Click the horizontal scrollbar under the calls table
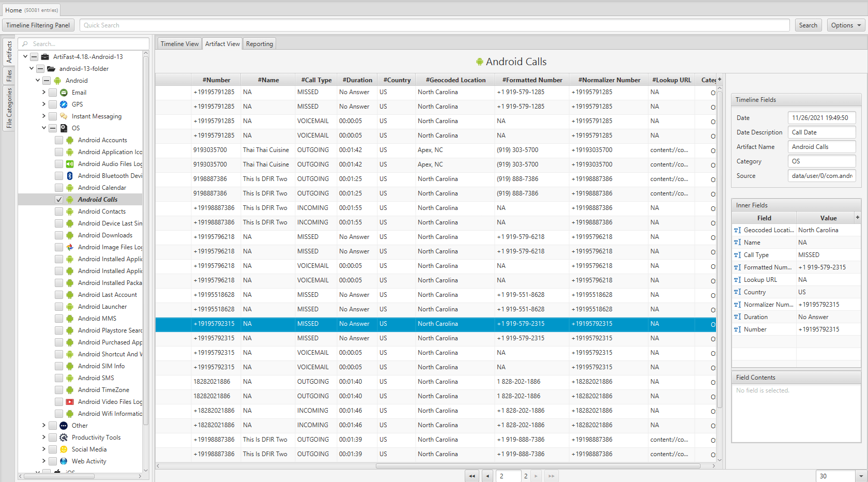 click(538, 466)
